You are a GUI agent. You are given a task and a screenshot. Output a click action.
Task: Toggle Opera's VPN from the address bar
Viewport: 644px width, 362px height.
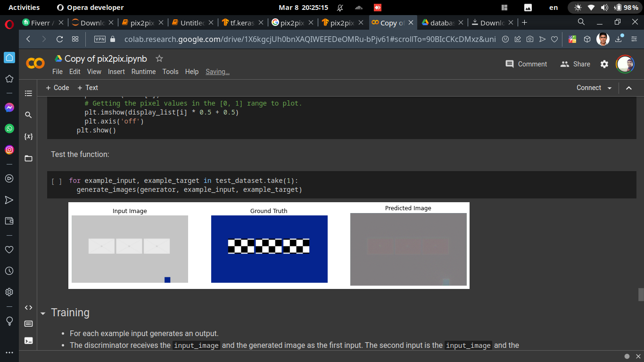[x=100, y=39]
